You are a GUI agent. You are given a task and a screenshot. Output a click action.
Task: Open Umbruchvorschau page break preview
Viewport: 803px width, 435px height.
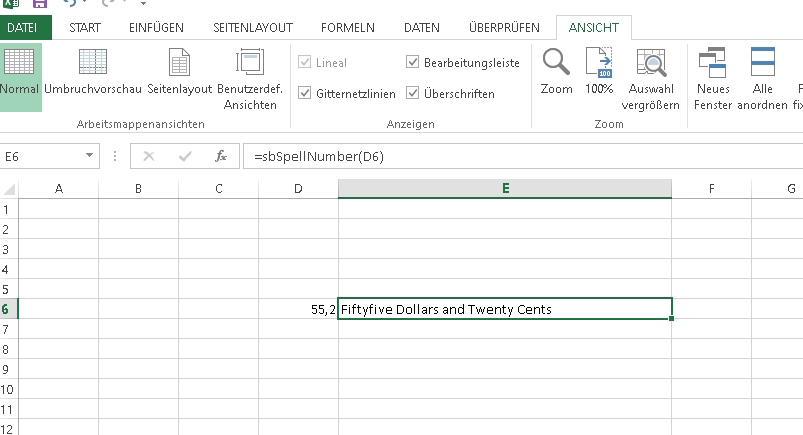(x=93, y=75)
